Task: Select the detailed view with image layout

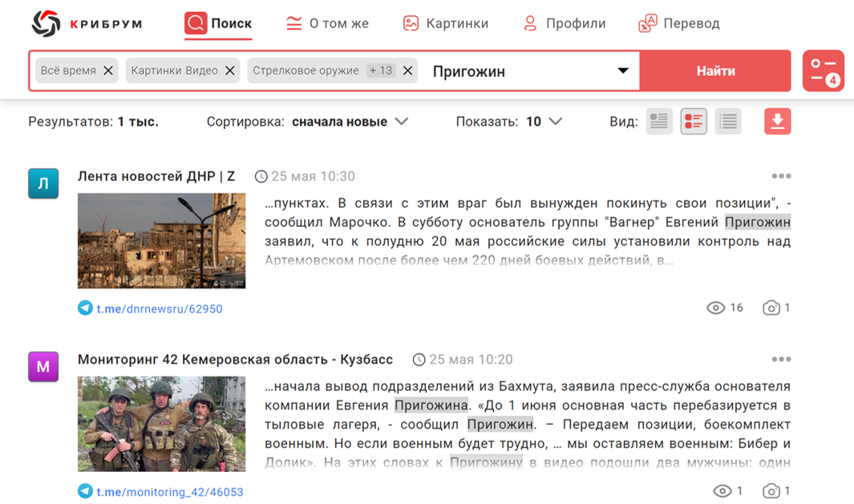Action: pyautogui.click(x=659, y=121)
